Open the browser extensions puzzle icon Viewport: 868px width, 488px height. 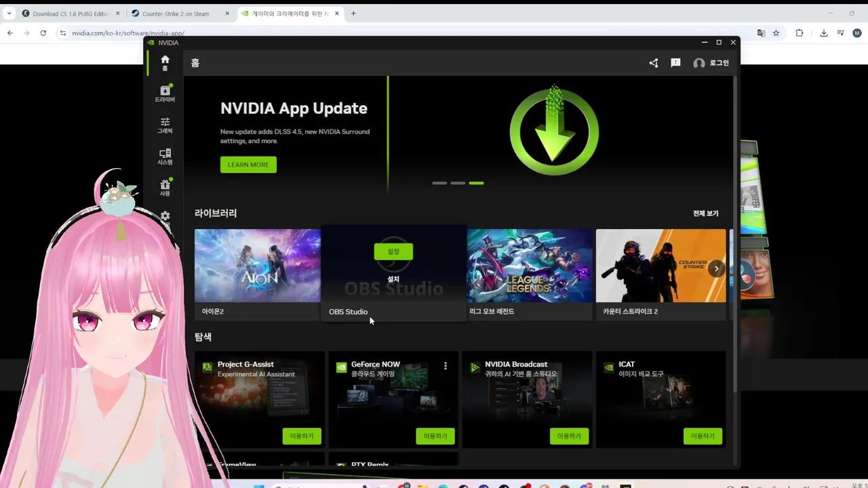(800, 33)
